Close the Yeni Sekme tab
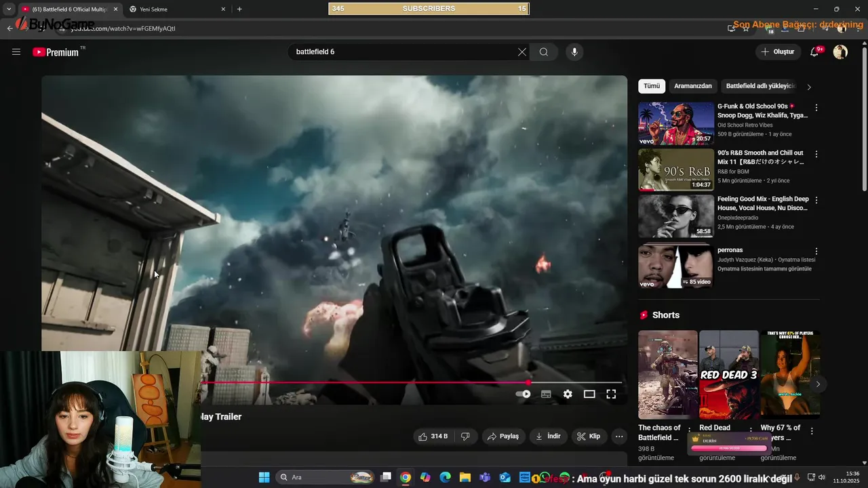 [224, 9]
